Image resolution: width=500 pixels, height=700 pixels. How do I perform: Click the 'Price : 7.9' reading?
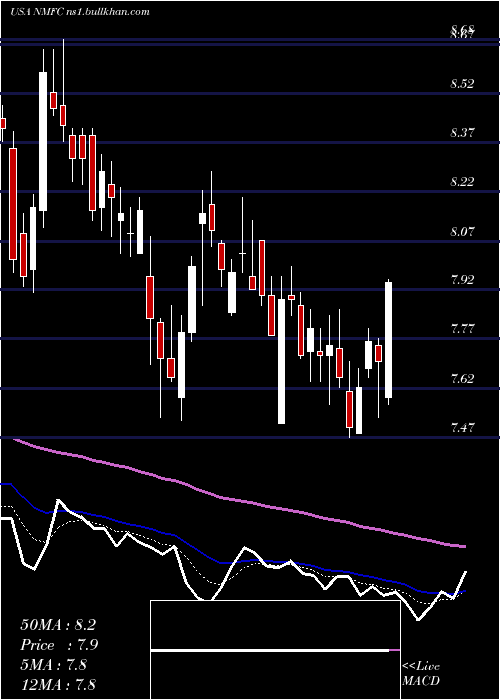pos(59,645)
